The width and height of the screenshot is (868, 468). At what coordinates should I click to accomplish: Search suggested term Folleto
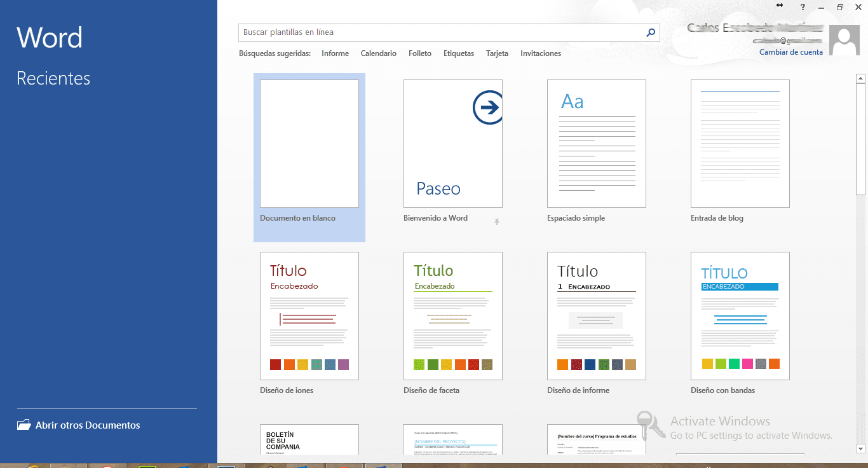point(420,53)
